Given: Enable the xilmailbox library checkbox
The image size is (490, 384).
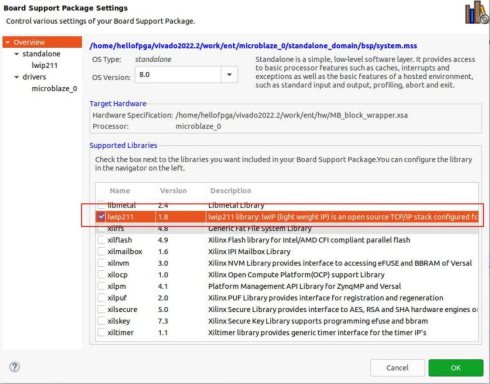Looking at the screenshot, I should (x=101, y=252).
